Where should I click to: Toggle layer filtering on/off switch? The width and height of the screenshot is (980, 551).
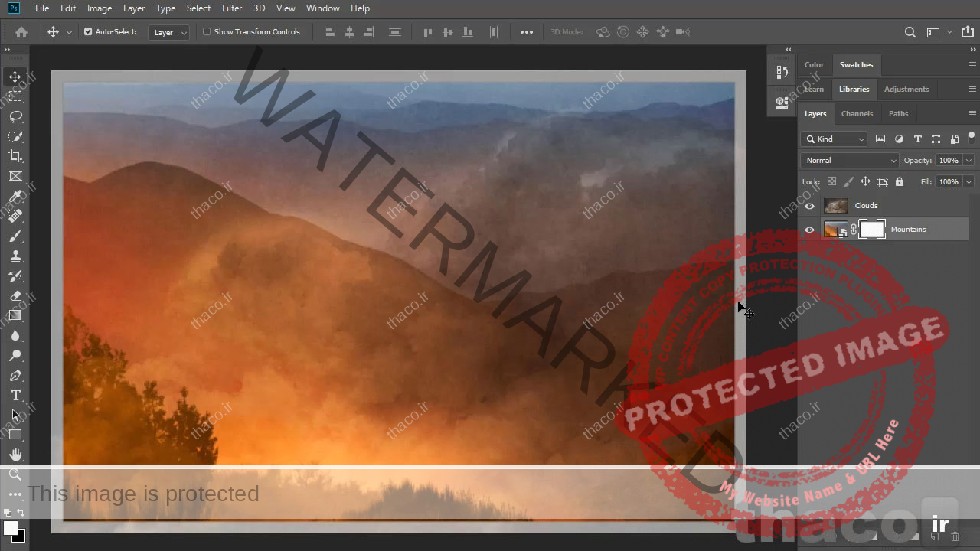[972, 138]
